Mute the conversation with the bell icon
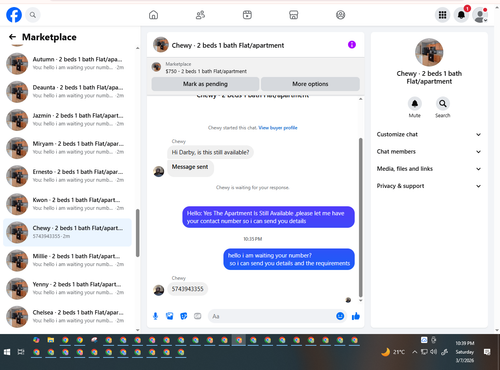Image resolution: width=500 pixels, height=370 pixels. point(415,104)
